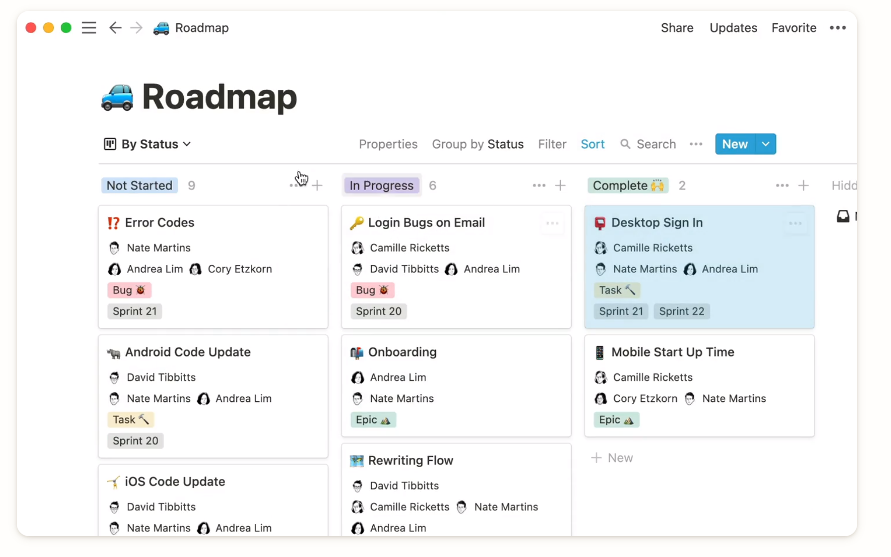Click the Share button
The width and height of the screenshot is (891, 557).
[x=677, y=28]
